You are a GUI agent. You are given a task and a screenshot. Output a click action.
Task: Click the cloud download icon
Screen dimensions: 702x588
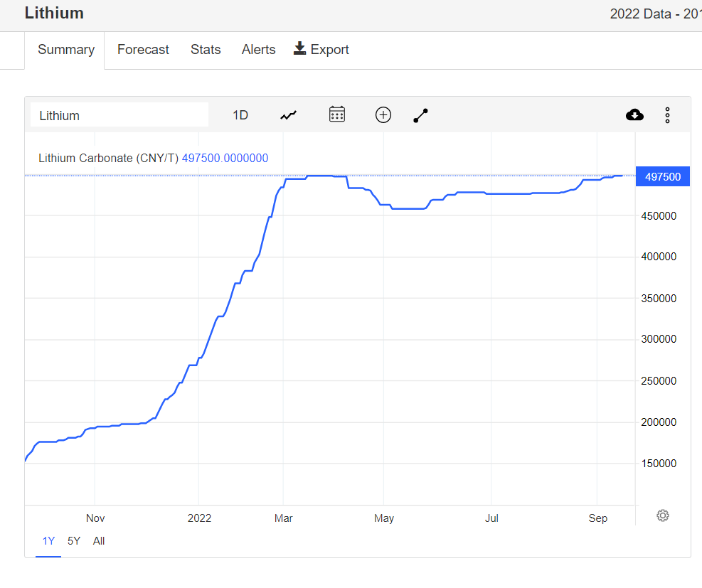pos(634,115)
